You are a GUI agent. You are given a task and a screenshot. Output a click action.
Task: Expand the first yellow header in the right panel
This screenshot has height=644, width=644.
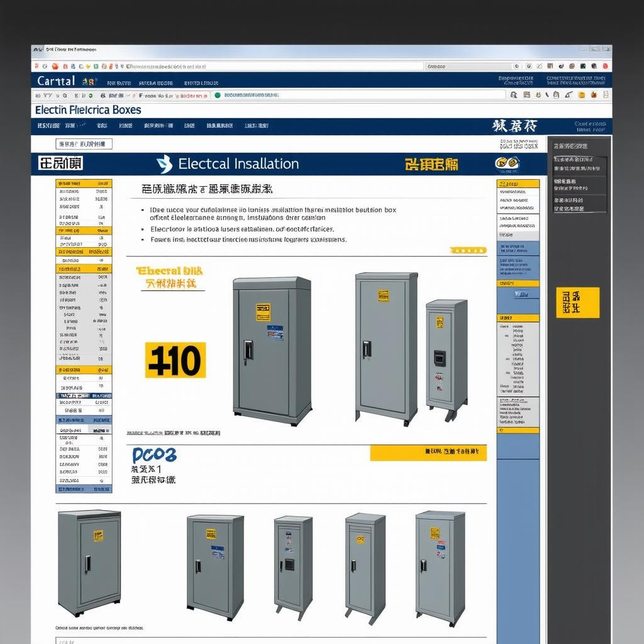pyautogui.click(x=518, y=184)
